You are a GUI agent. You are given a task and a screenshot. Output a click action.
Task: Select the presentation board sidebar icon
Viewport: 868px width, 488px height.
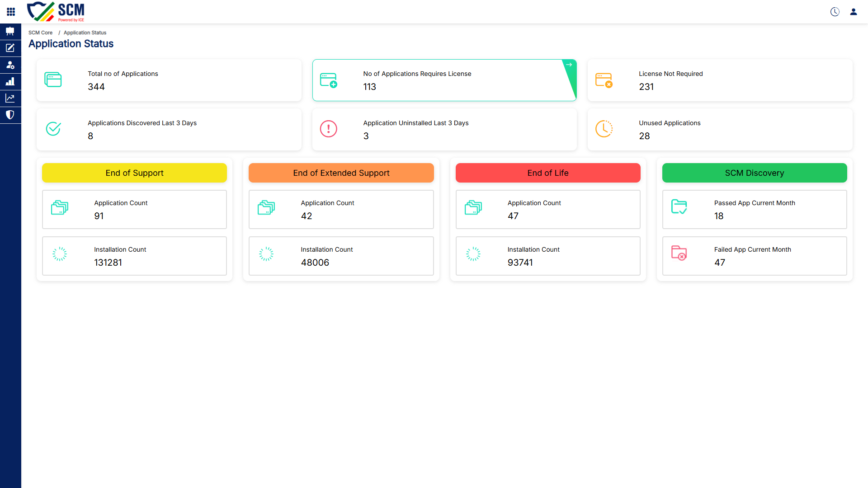(x=10, y=32)
